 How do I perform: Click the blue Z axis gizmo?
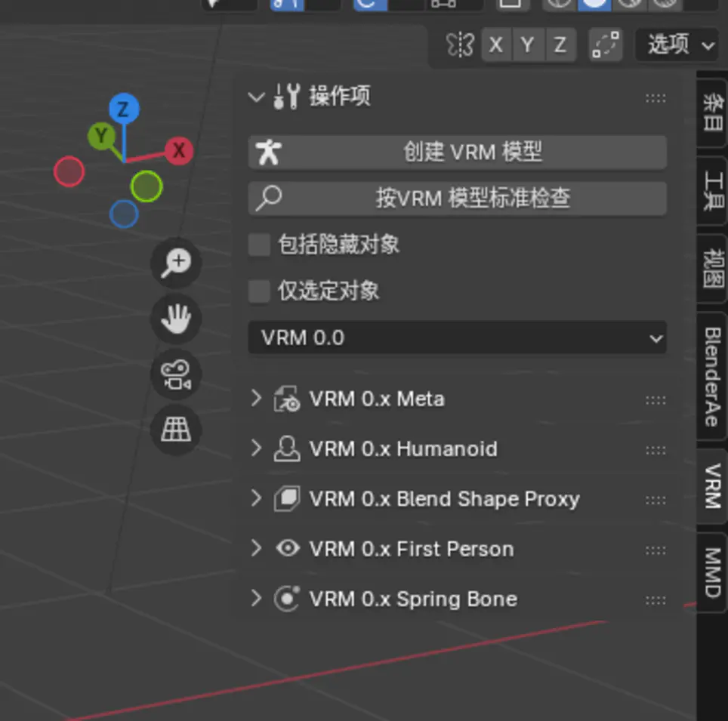point(123,109)
